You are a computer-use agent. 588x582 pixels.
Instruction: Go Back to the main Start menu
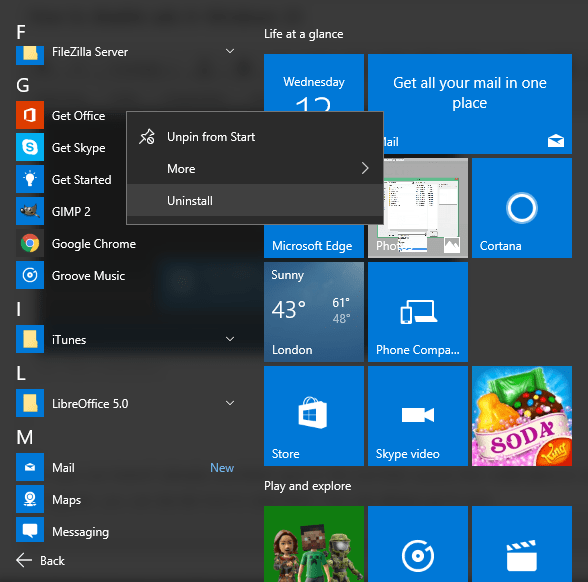click(x=40, y=560)
